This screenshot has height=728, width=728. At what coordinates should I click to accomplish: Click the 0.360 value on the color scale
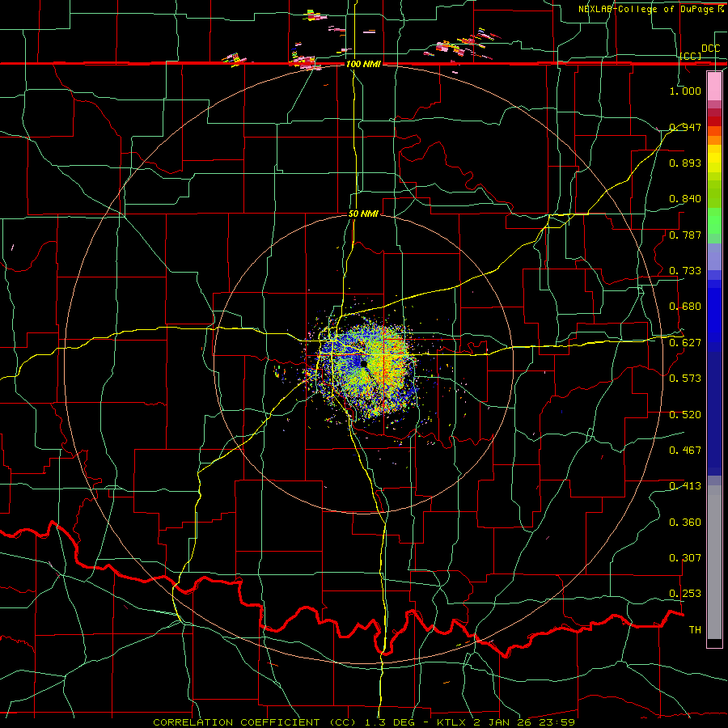coord(685,523)
